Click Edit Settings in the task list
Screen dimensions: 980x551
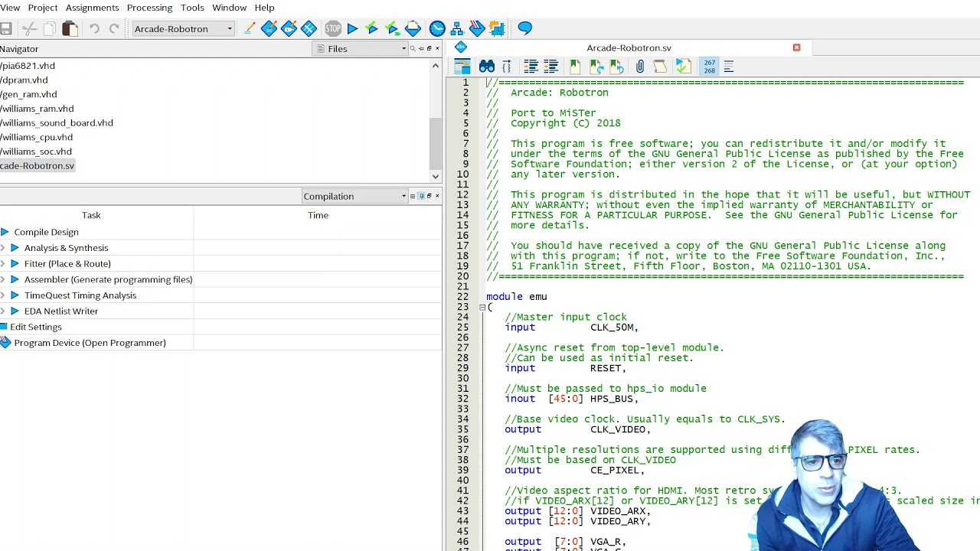tap(35, 327)
